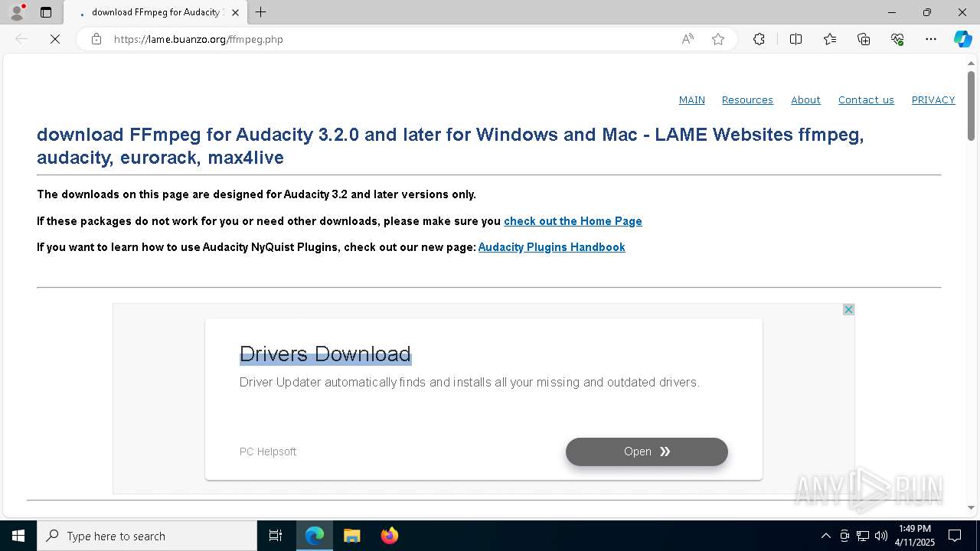This screenshot has width=980, height=551.
Task: Open a new browser tab
Action: [x=261, y=12]
